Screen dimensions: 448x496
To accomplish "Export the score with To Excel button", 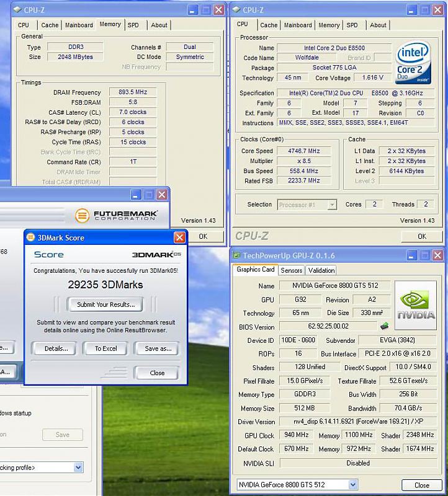I will point(105,348).
